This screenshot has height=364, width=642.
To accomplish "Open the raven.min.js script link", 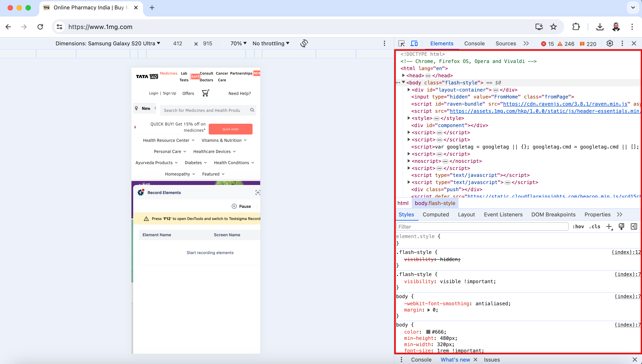I will pos(565,104).
